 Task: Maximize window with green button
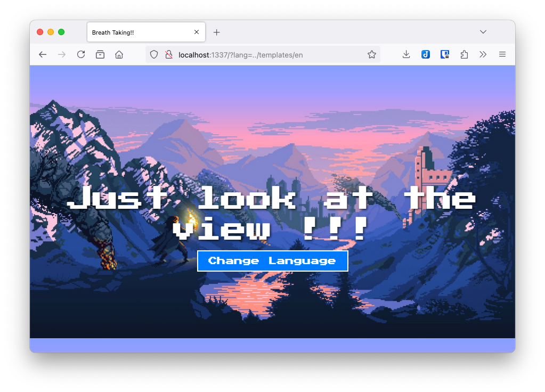[61, 32]
